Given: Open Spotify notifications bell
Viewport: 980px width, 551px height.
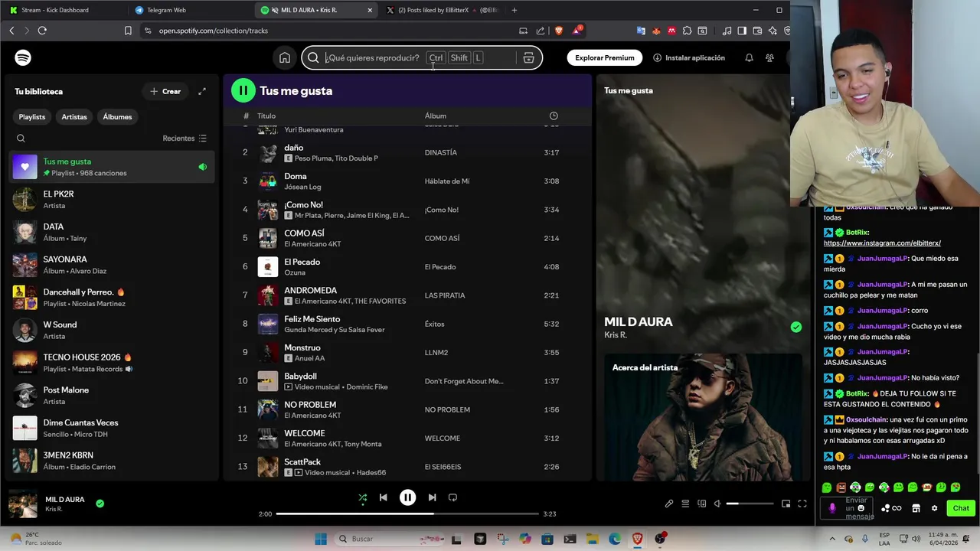Looking at the screenshot, I should (749, 58).
